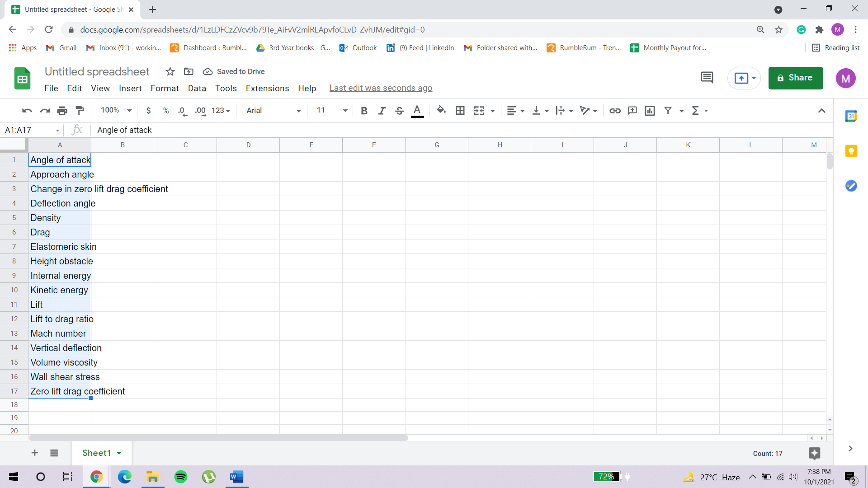Image resolution: width=868 pixels, height=488 pixels.
Task: Open the functions menu
Action: pyautogui.click(x=699, y=111)
